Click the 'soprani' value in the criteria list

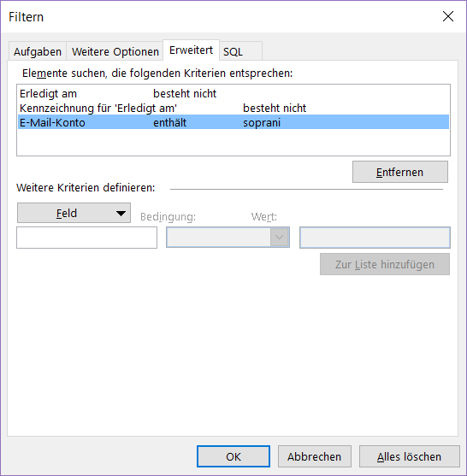point(262,123)
